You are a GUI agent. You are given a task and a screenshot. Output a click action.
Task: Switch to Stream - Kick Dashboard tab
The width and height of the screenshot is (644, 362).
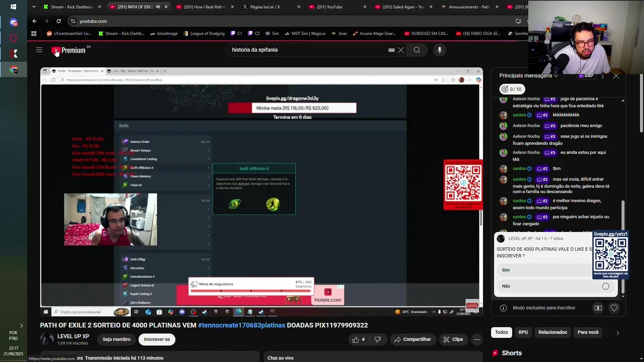pos(72,7)
